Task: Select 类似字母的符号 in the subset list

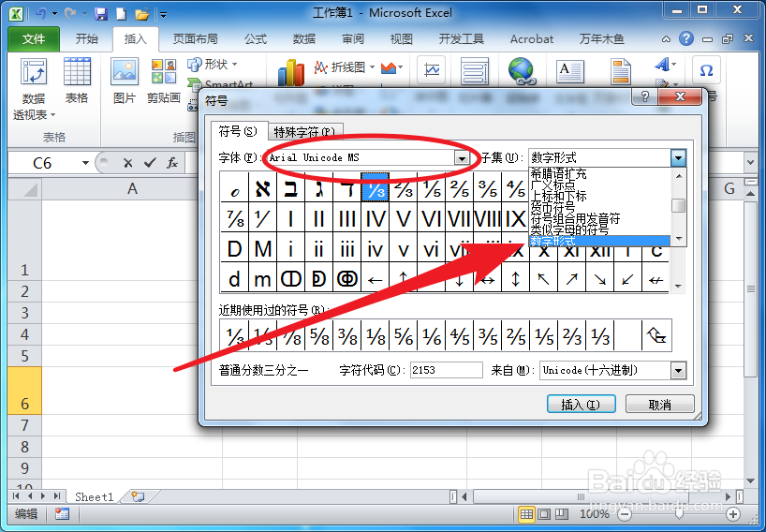Action: point(570,229)
